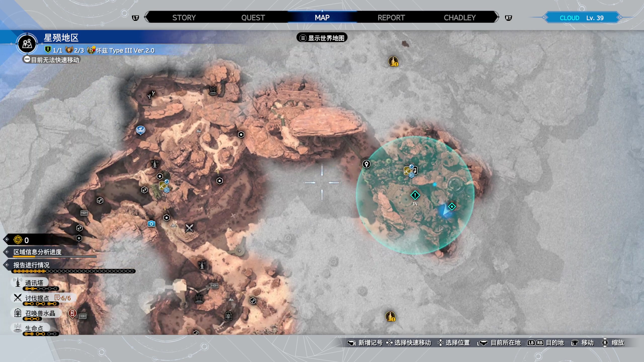644x362 pixels.
Task: Click the western communication tower on map
Action: click(x=154, y=164)
